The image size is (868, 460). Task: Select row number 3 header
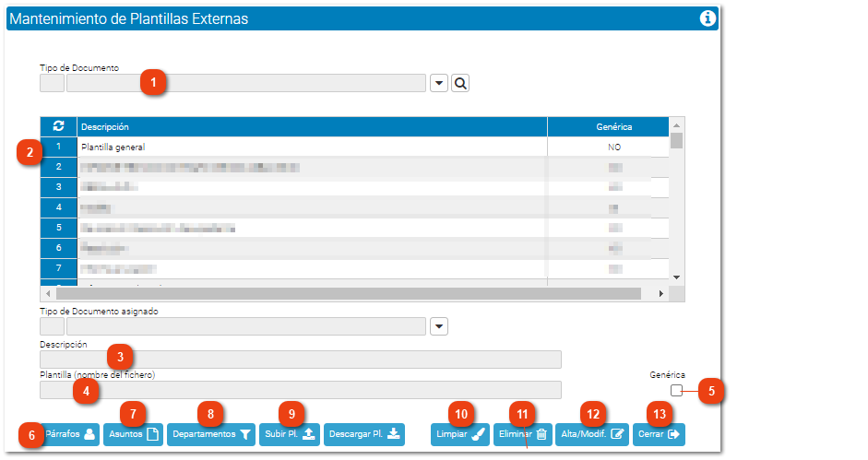pyautogui.click(x=59, y=187)
